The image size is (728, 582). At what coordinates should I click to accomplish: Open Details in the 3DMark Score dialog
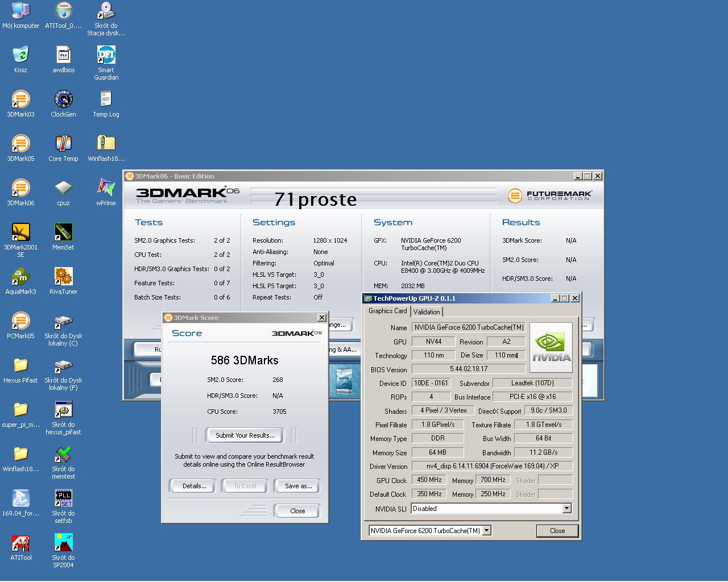point(194,486)
